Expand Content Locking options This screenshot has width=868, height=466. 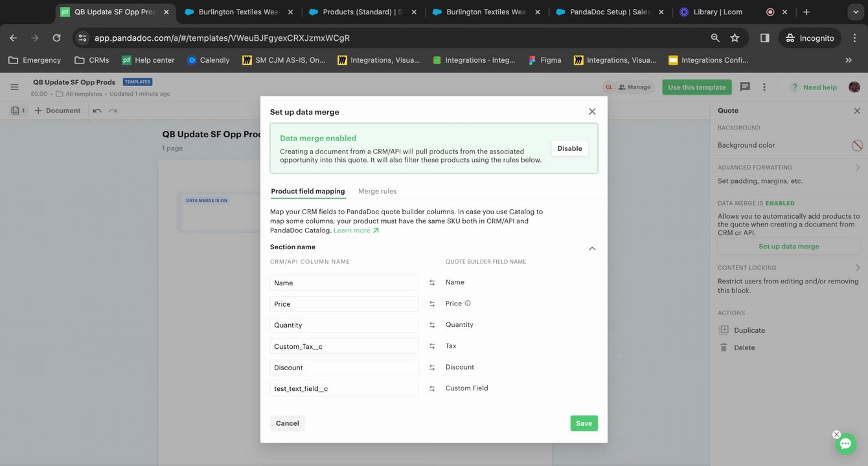coord(857,268)
